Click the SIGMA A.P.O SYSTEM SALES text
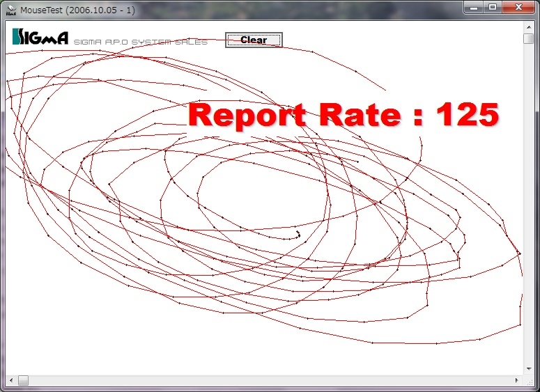Image resolution: width=540 pixels, height=392 pixels. [x=141, y=42]
